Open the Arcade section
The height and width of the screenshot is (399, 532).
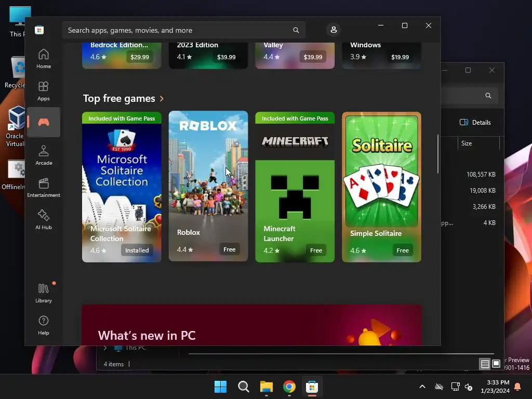click(x=44, y=155)
